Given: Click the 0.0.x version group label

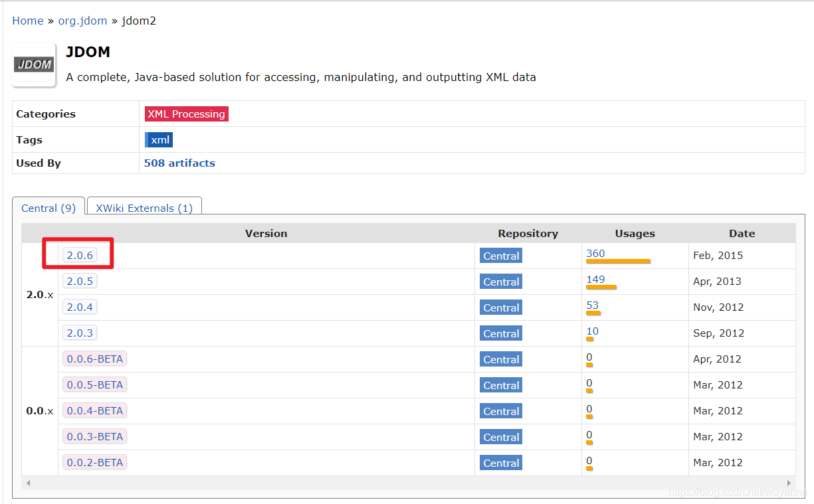Looking at the screenshot, I should click(40, 411).
